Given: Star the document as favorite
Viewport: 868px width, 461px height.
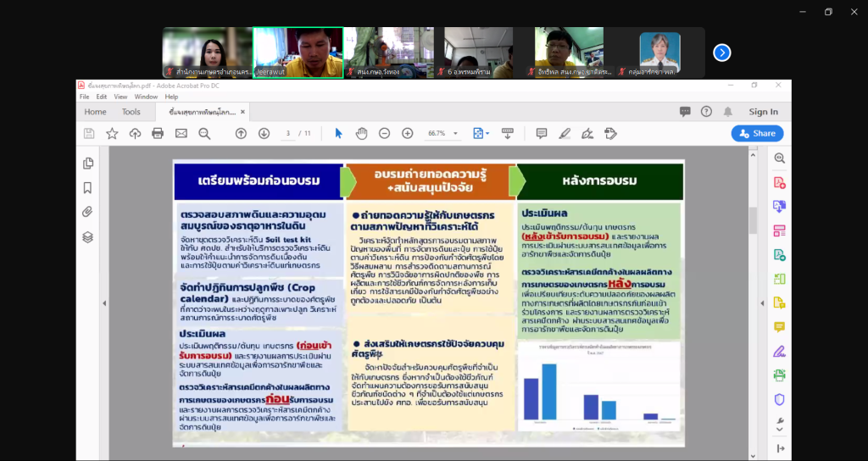Looking at the screenshot, I should click(x=112, y=133).
